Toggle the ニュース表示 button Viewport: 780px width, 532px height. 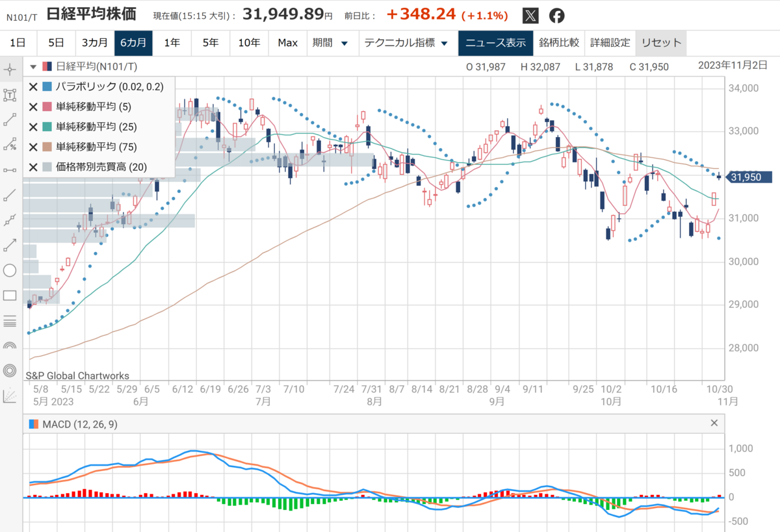coord(495,43)
